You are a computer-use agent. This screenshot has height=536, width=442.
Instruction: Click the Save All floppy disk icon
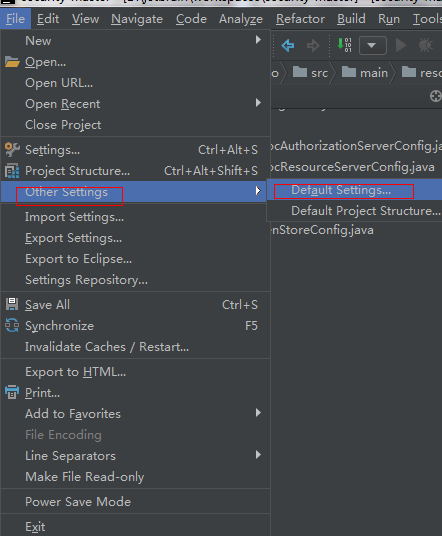(x=12, y=304)
